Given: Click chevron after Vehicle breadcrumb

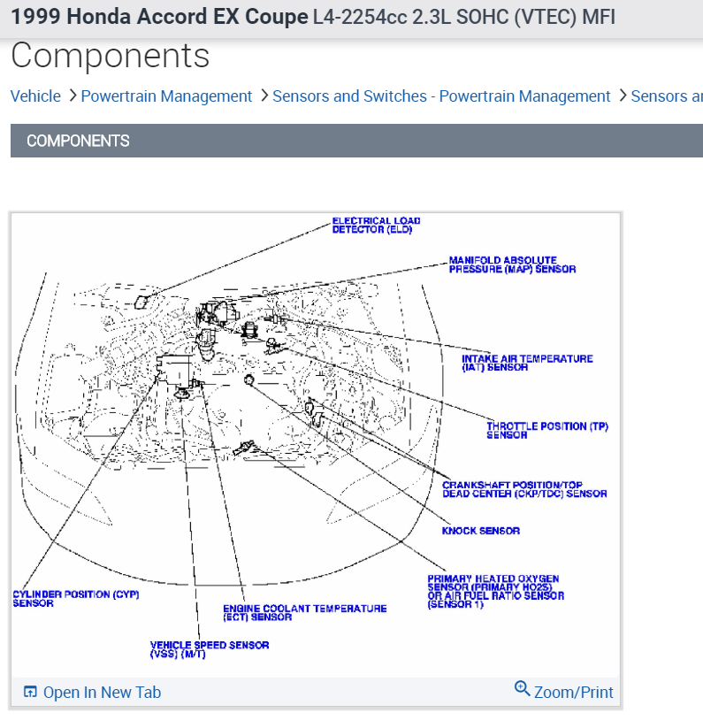Looking at the screenshot, I should (72, 96).
